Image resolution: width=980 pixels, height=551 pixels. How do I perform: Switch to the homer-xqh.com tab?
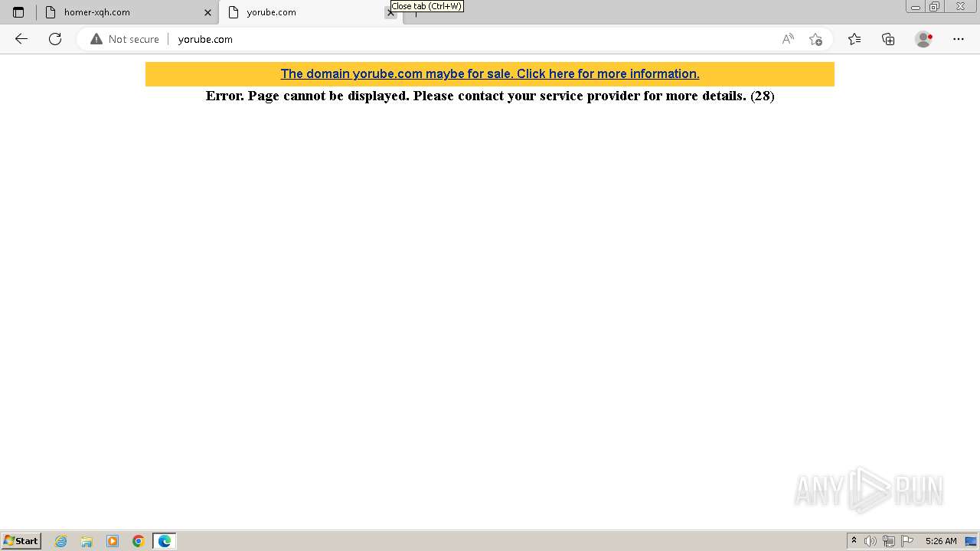(x=127, y=12)
